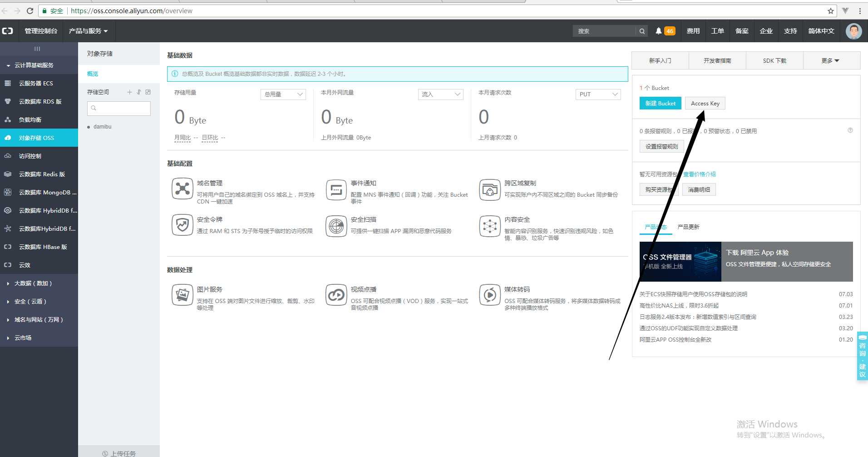Switch to 产品更新 tab
Viewport: 868px width, 457px height.
coord(688,227)
